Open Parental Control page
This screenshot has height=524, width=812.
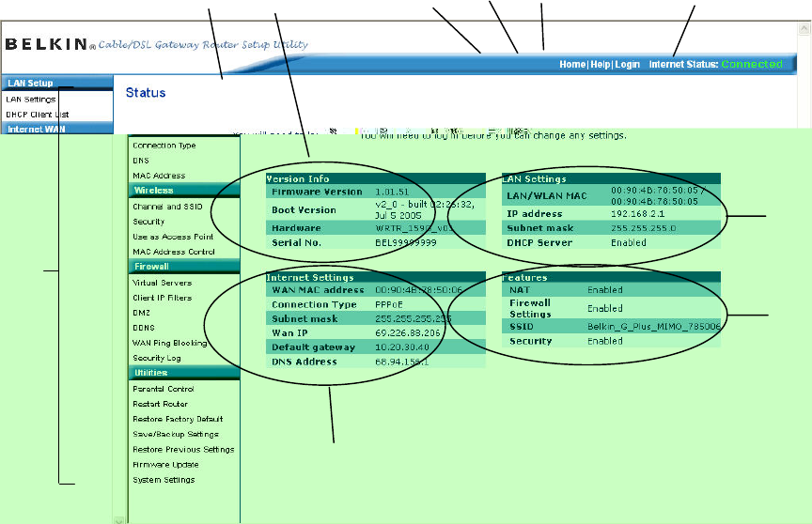click(164, 389)
